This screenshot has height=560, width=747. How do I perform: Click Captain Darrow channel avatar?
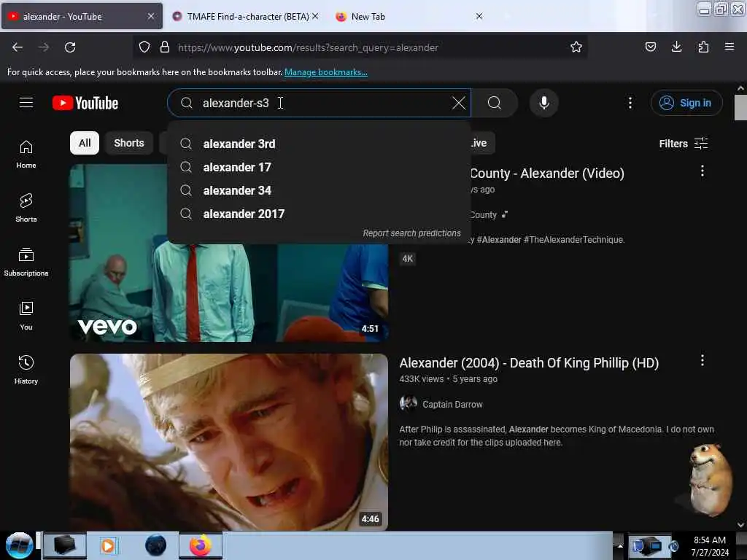(409, 403)
